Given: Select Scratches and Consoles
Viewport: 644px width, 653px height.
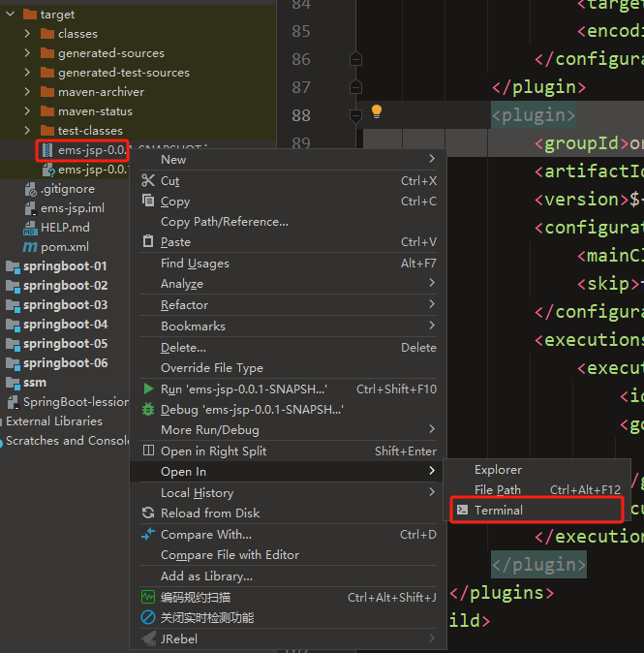Looking at the screenshot, I should (x=68, y=441).
